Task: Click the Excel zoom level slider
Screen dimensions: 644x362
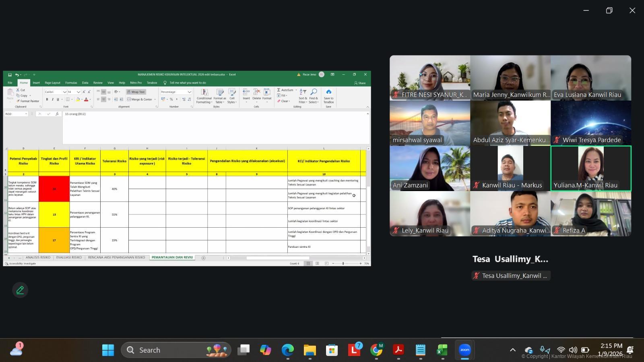Action: 343,263
